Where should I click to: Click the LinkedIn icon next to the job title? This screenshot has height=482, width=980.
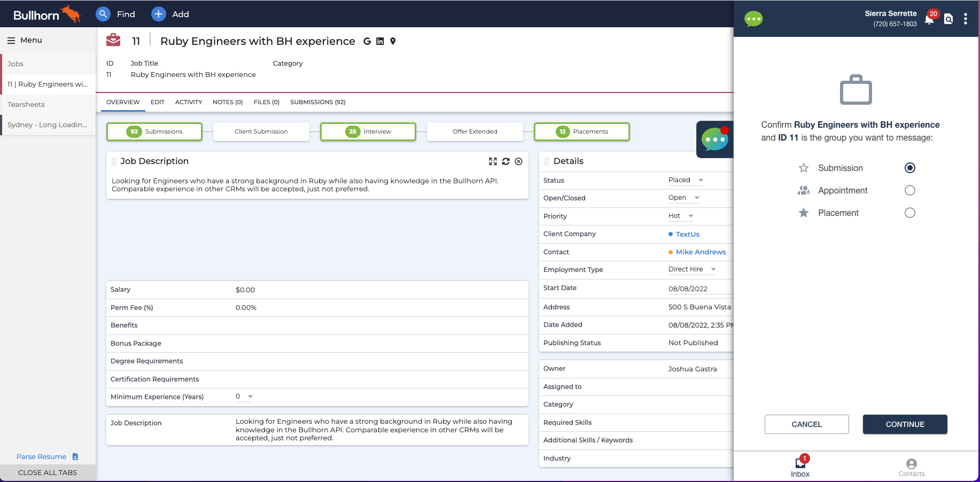click(x=380, y=41)
